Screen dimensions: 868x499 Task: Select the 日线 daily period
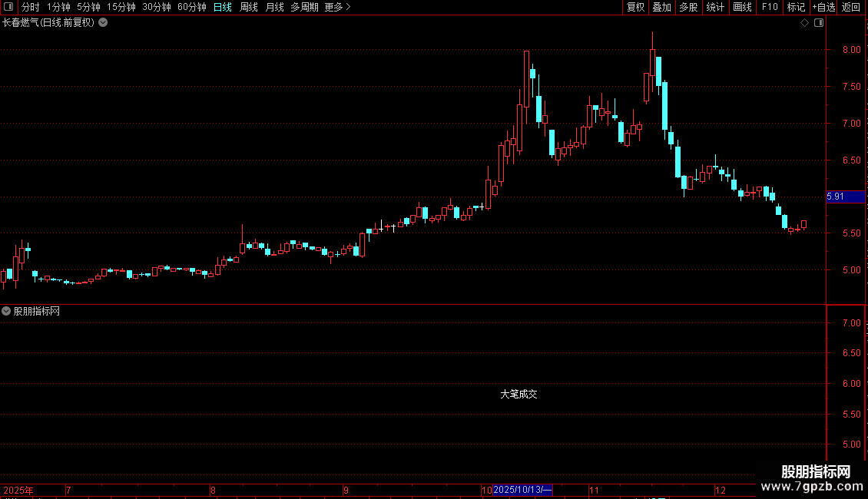[x=223, y=7]
